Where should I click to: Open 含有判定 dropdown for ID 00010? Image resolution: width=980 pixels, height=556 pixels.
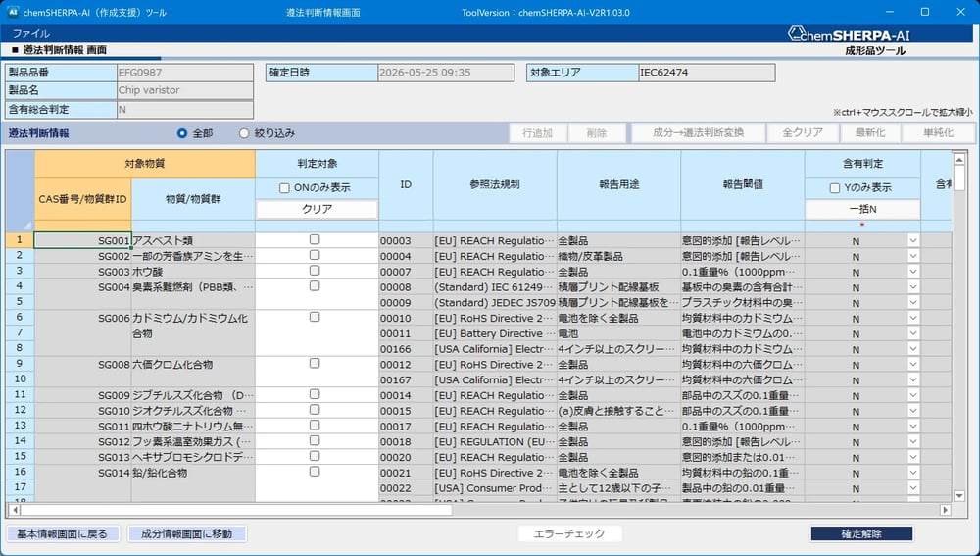pyautogui.click(x=913, y=318)
